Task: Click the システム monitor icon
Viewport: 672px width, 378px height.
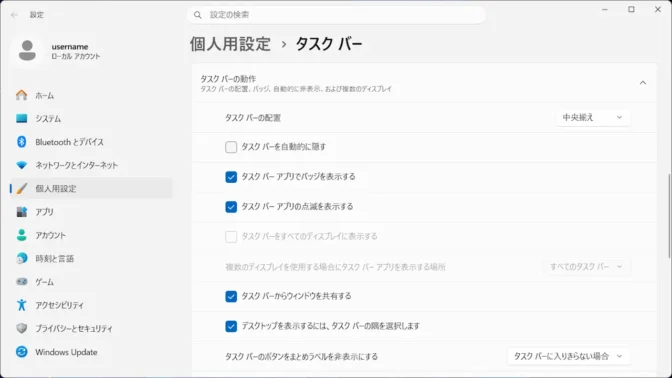Action: click(21, 118)
